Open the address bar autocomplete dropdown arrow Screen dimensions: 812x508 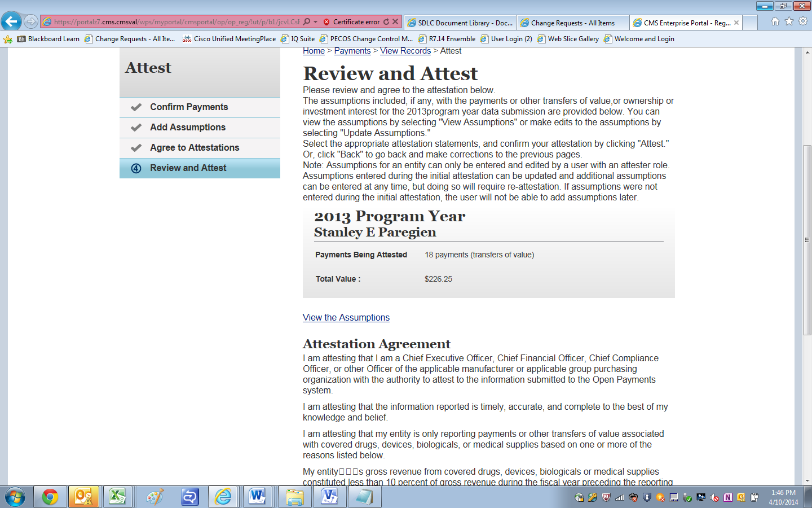coord(315,22)
